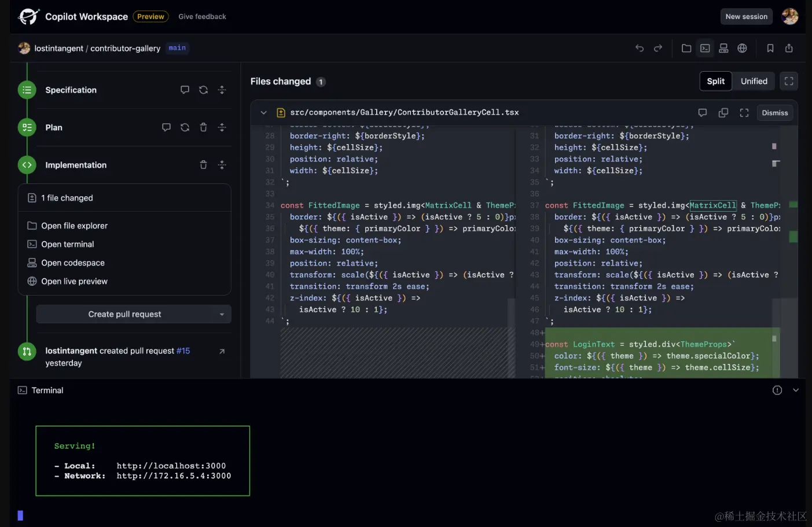Click the codespace icon in top toolbar
The height and width of the screenshot is (527, 812).
[x=723, y=48]
